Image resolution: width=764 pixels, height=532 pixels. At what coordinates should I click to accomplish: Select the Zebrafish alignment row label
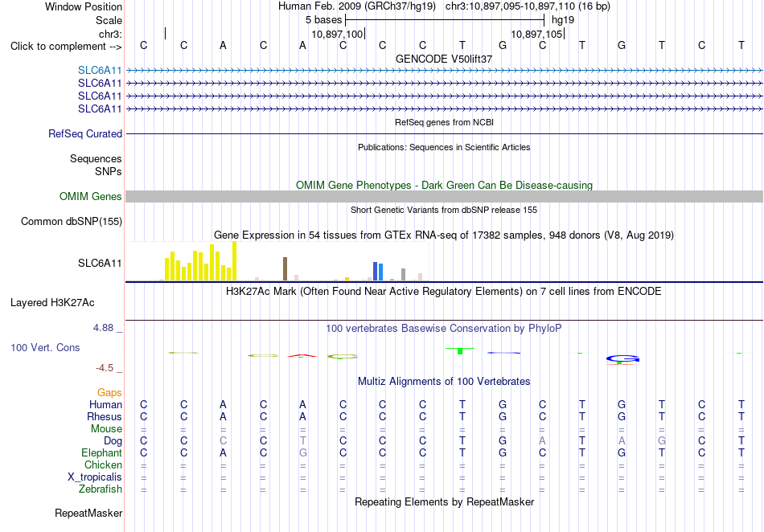pyautogui.click(x=101, y=489)
